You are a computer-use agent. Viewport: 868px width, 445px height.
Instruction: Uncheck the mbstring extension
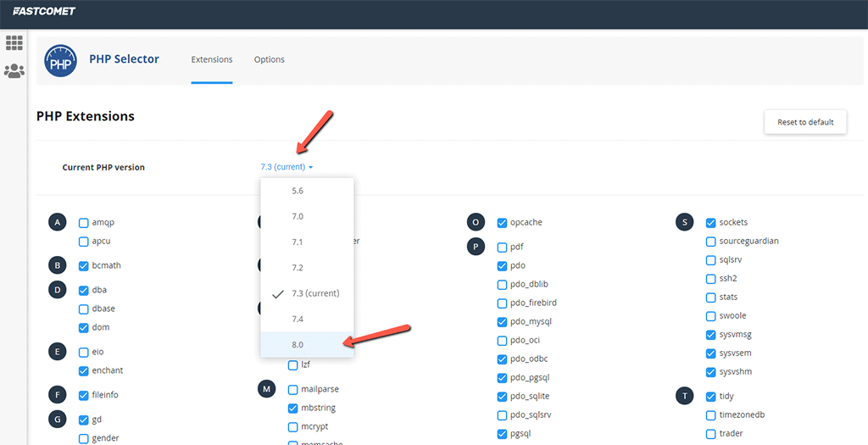pyautogui.click(x=292, y=409)
